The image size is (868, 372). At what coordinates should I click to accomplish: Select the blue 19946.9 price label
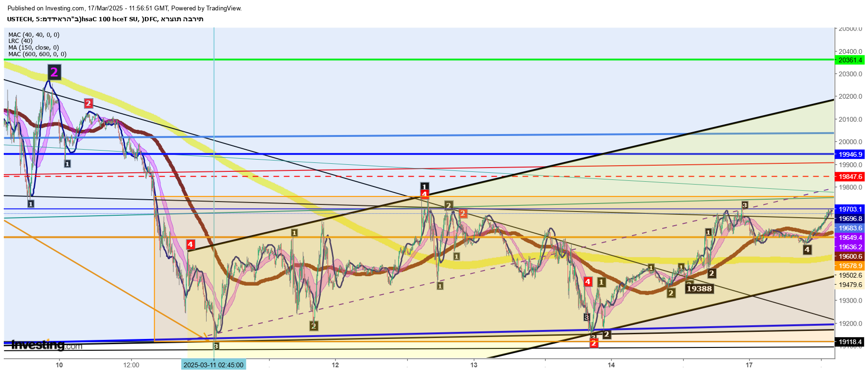point(850,154)
